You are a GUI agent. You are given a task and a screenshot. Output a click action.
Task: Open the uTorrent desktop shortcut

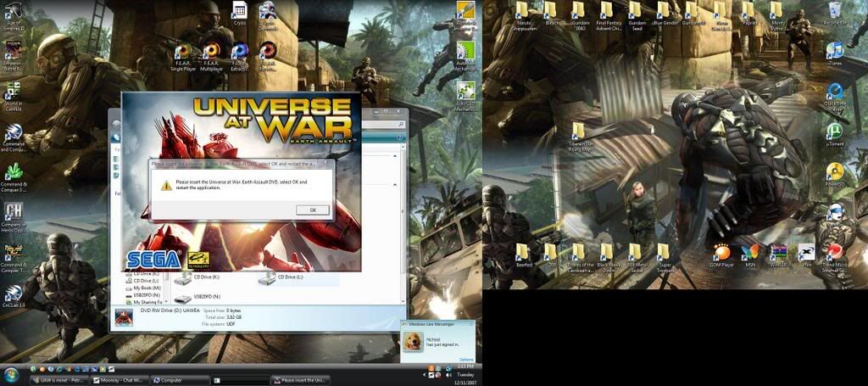[834, 135]
